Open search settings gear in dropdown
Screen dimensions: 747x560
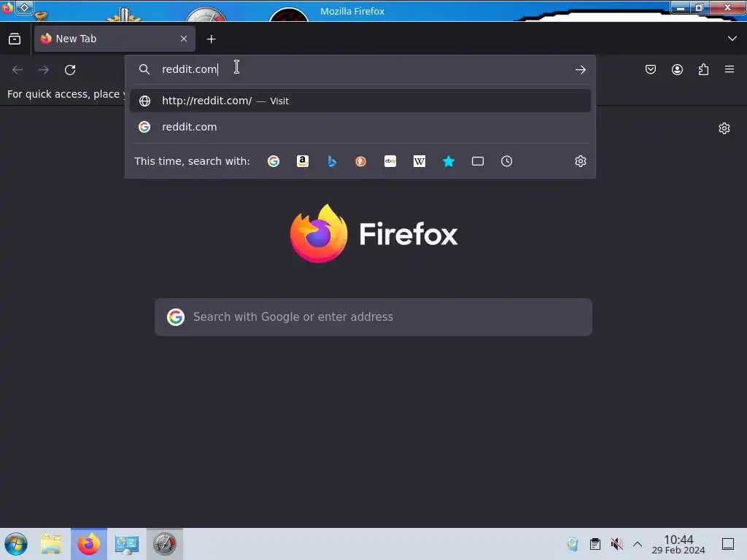click(580, 161)
